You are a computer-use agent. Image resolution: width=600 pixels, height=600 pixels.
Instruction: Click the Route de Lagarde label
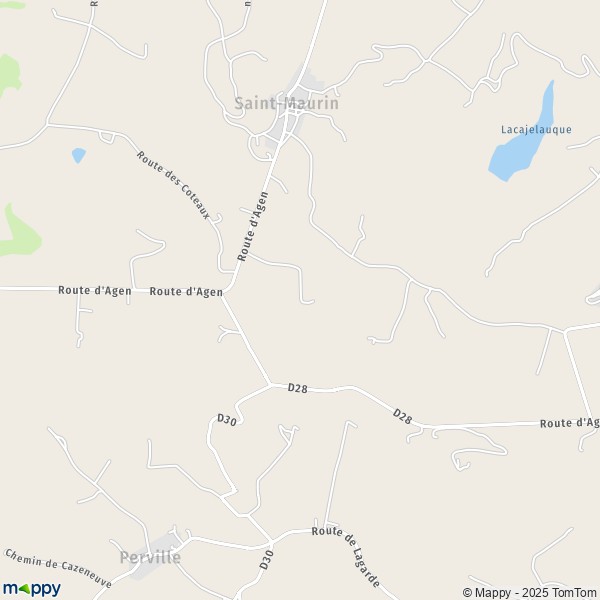[x=346, y=557]
